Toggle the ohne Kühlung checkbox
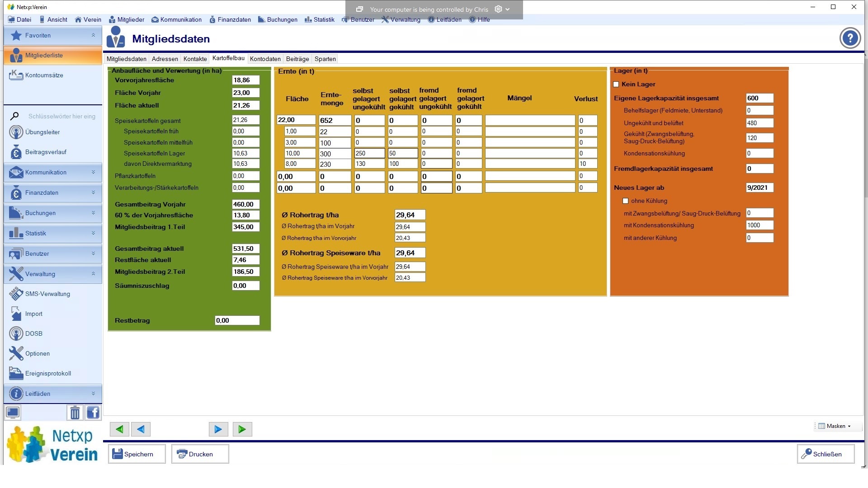868x488 pixels. click(x=626, y=201)
